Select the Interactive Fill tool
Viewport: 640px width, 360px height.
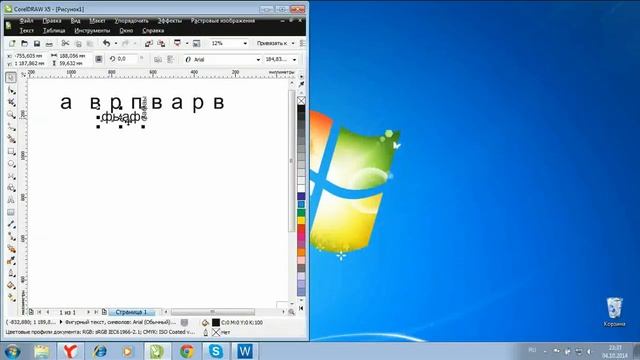pyautogui.click(x=11, y=298)
